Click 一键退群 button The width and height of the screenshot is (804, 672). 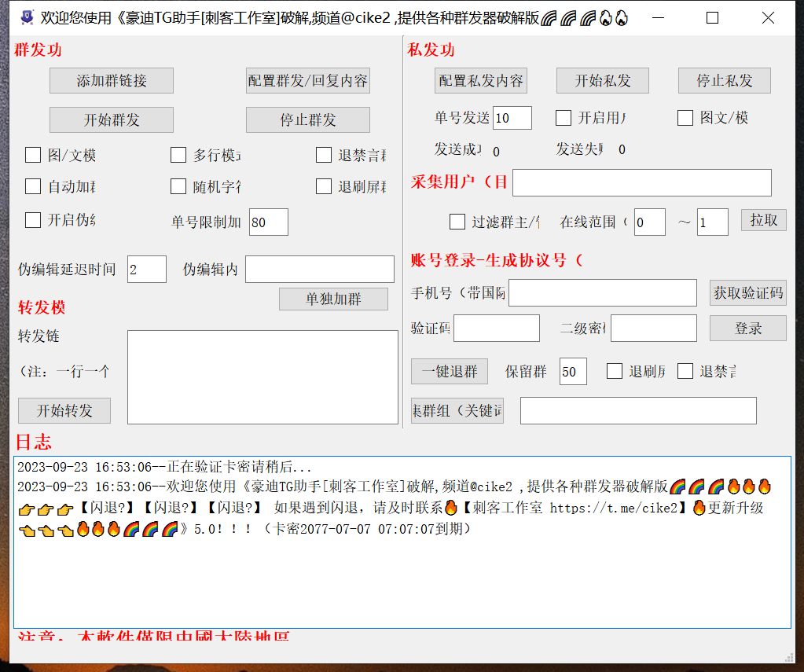pos(450,372)
